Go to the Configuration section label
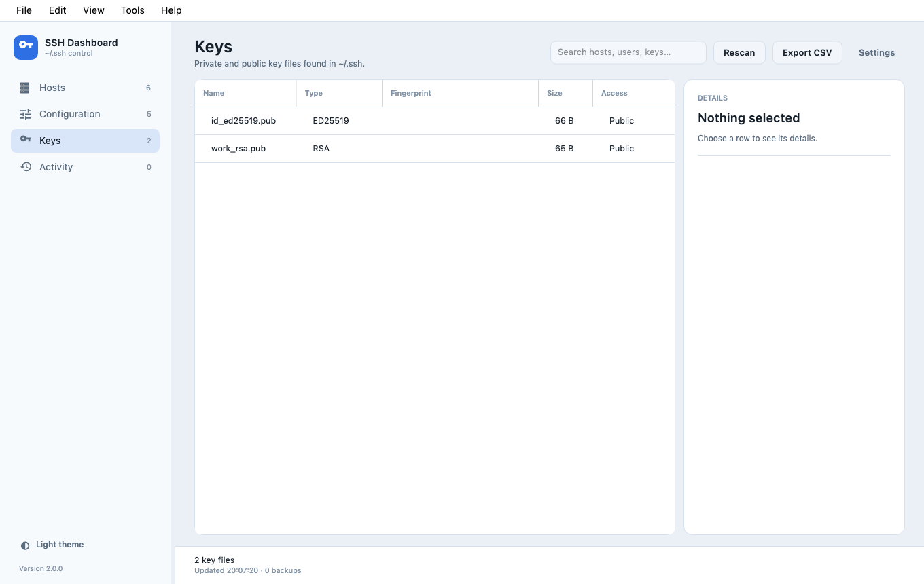This screenshot has height=584, width=924. click(x=70, y=114)
